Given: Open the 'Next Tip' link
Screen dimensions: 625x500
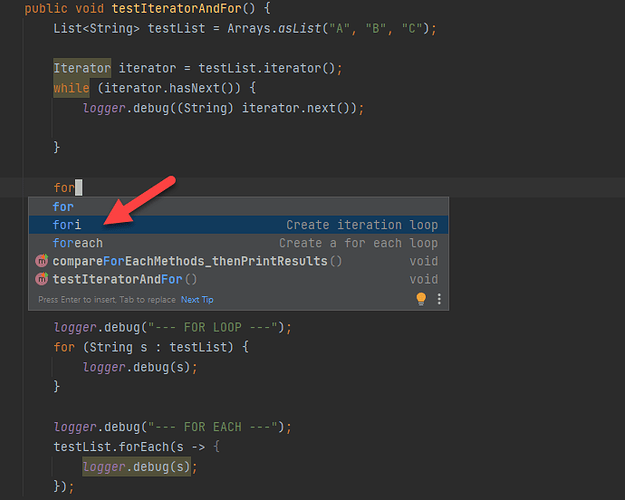Looking at the screenshot, I should tap(197, 299).
